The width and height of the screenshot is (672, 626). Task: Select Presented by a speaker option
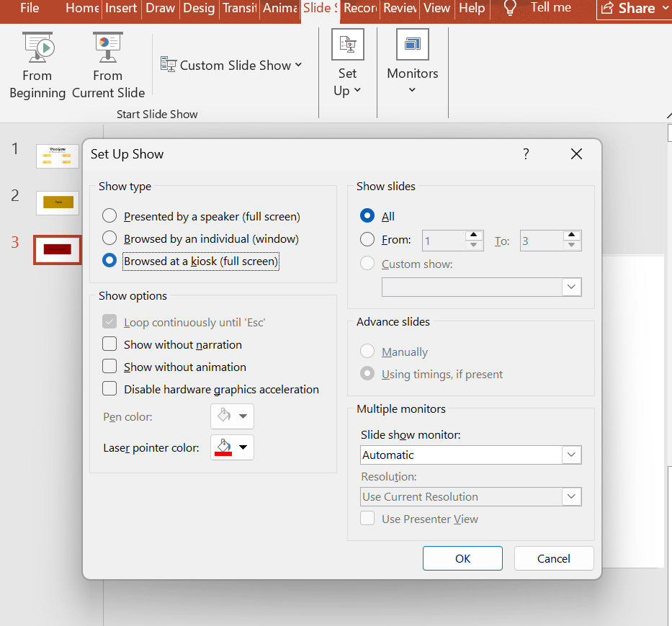pos(109,216)
